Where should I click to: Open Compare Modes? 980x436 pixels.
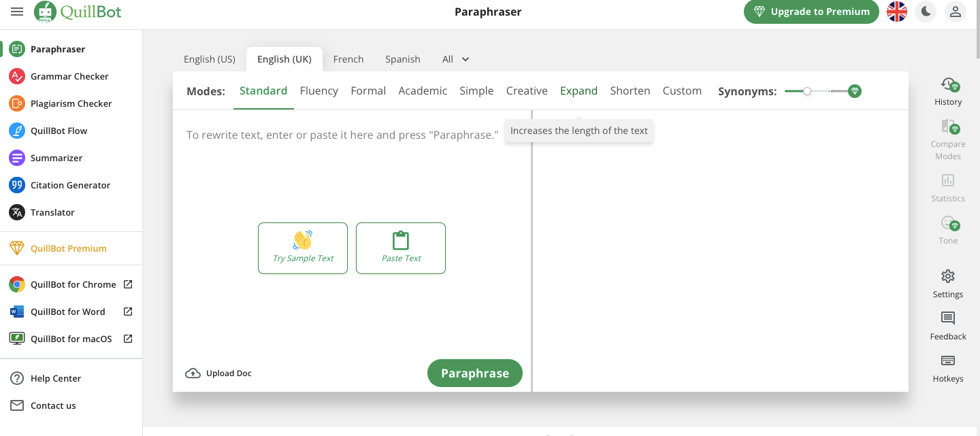click(x=948, y=139)
